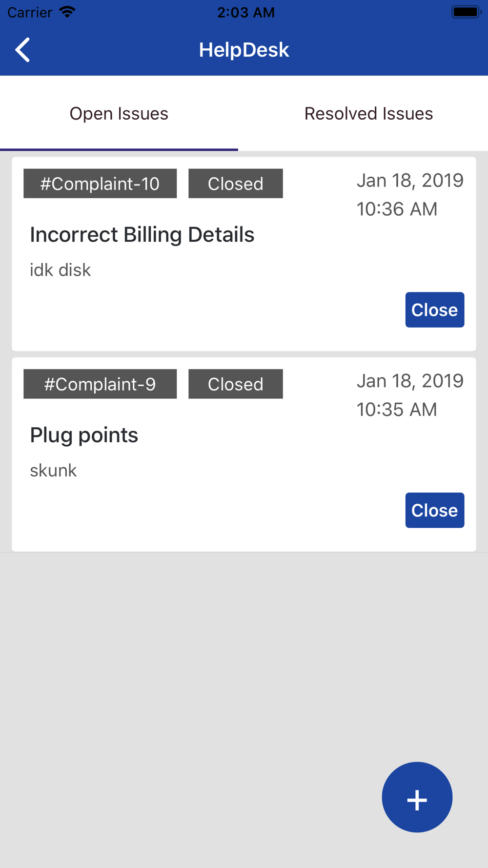Open Incorrect Billing Details issue title

[142, 235]
